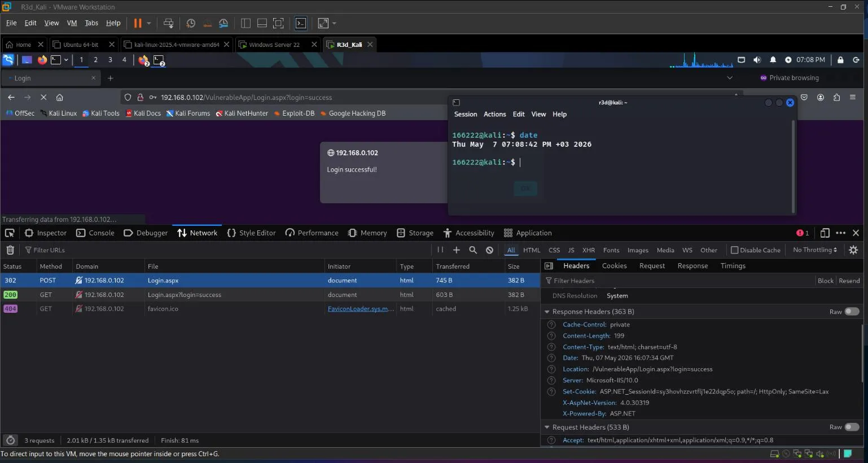Stop loading the page in Firefox

tap(43, 97)
